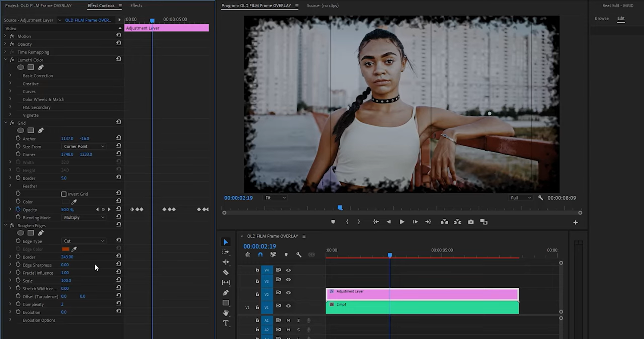Mute the A1 audio track
The image size is (644, 339).
coord(288,320)
